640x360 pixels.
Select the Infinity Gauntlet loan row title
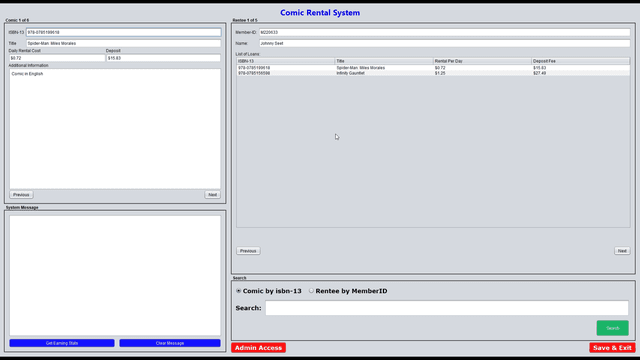[351, 73]
